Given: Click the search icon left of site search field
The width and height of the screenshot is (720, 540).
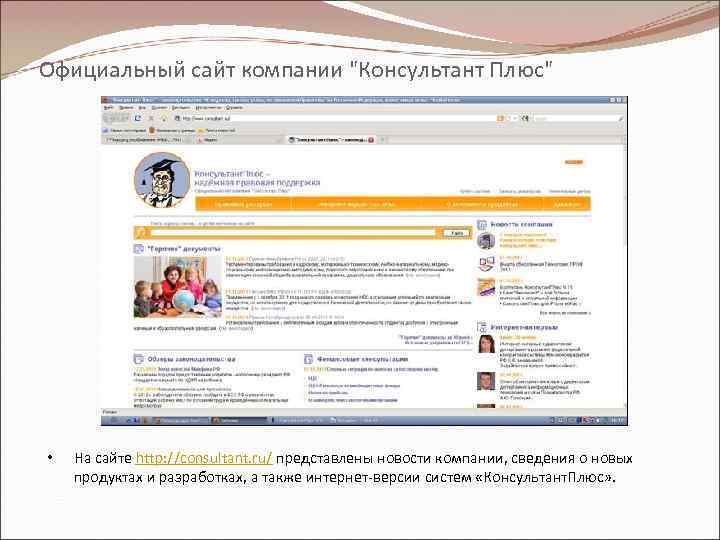Looking at the screenshot, I should pos(141,233).
